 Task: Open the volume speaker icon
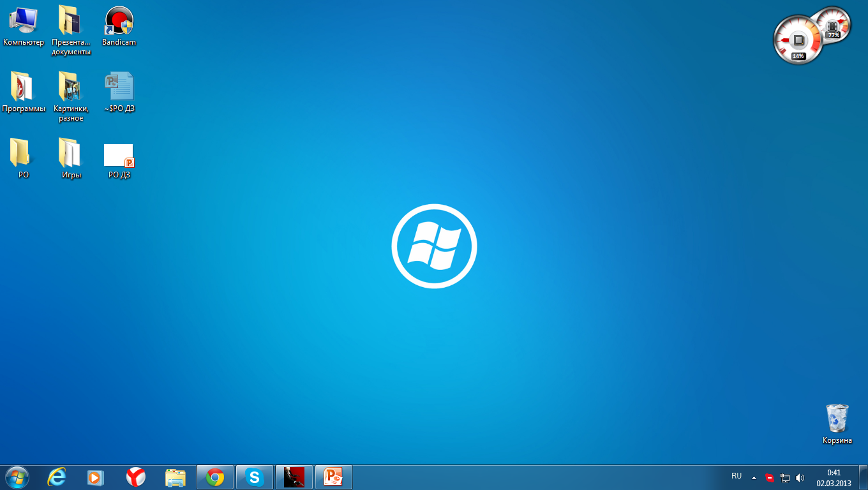800,477
